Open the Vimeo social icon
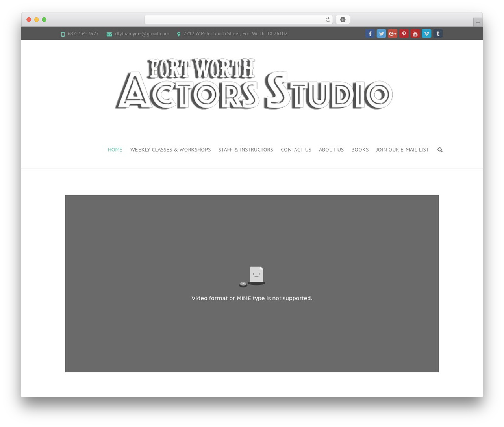Viewport: 504px width, 427px height. (426, 34)
